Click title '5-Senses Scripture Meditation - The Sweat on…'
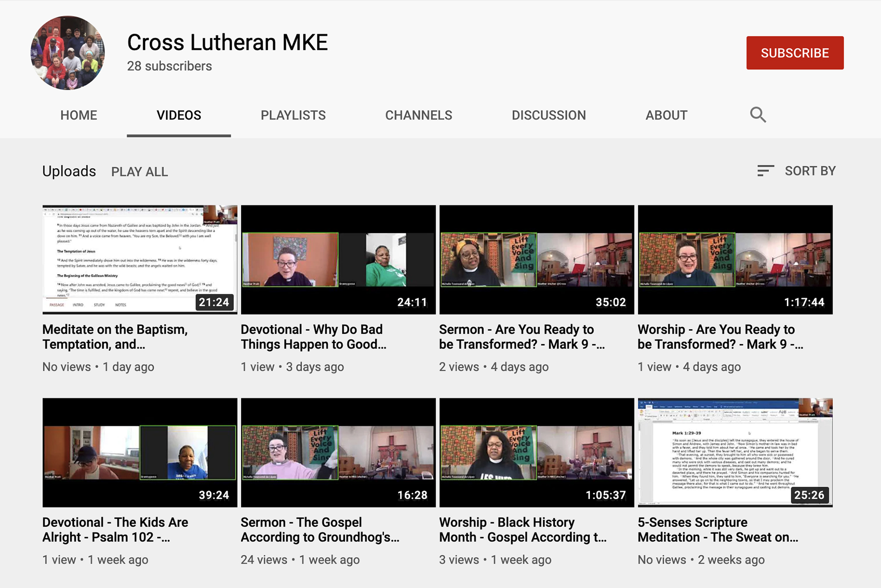The width and height of the screenshot is (881, 588). [718, 529]
